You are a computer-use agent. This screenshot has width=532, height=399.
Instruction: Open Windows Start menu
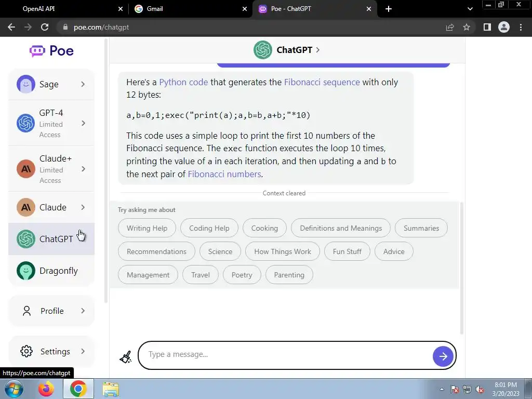tap(14, 389)
